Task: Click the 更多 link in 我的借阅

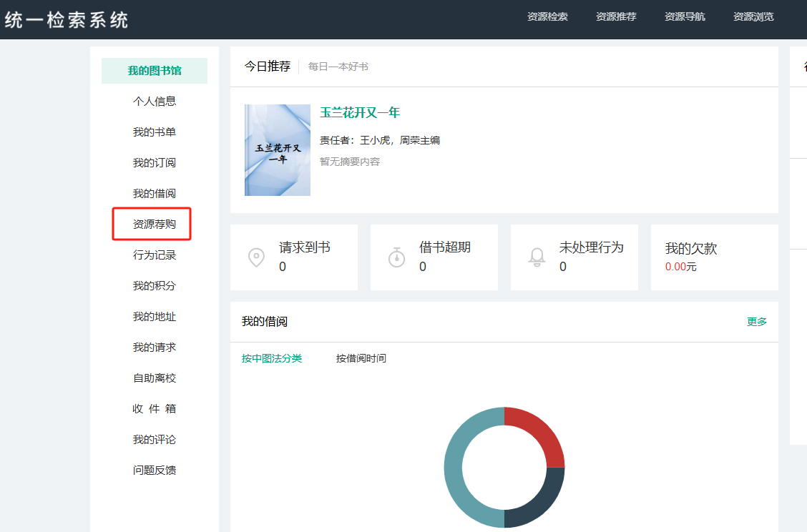Action: 757,322
